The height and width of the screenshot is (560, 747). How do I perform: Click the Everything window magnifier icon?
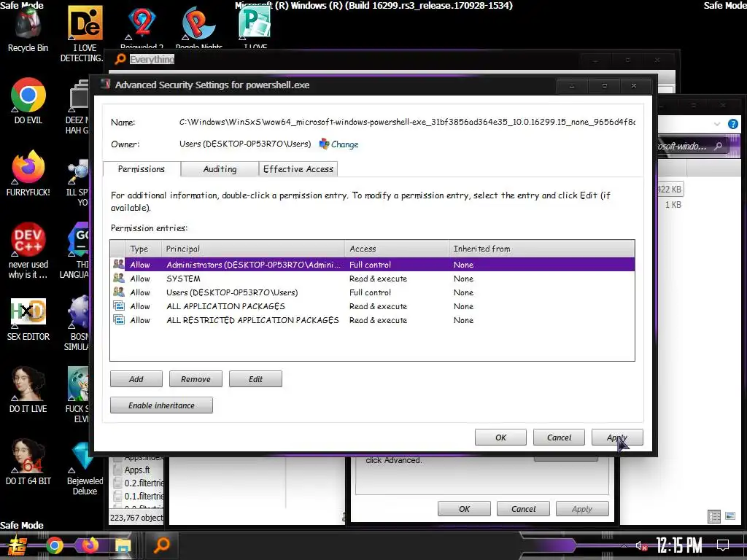pyautogui.click(x=120, y=59)
